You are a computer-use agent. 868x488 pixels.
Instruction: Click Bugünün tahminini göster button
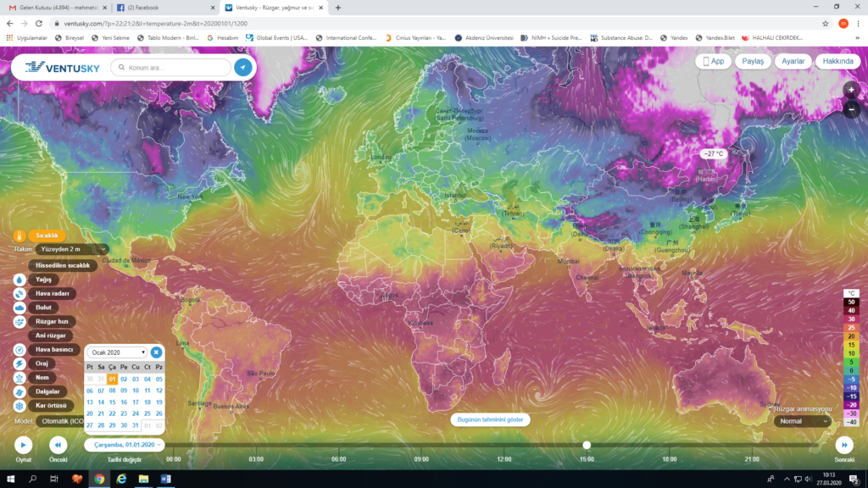point(491,419)
